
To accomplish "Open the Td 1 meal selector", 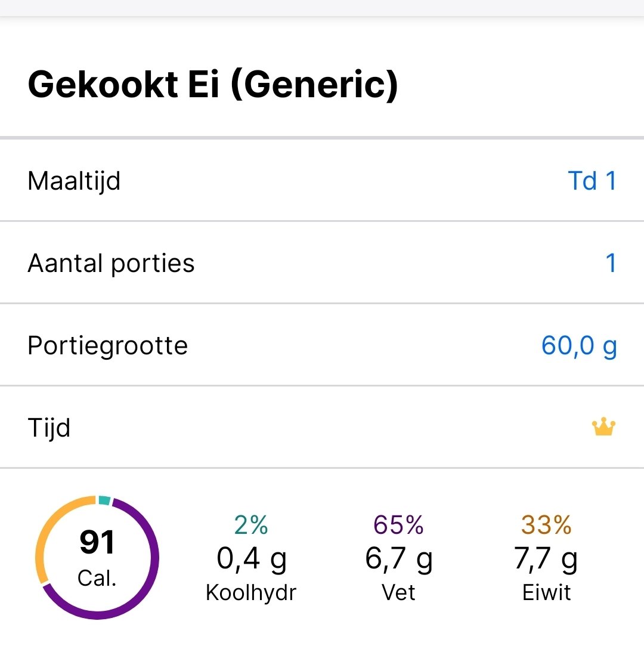I will [x=592, y=181].
